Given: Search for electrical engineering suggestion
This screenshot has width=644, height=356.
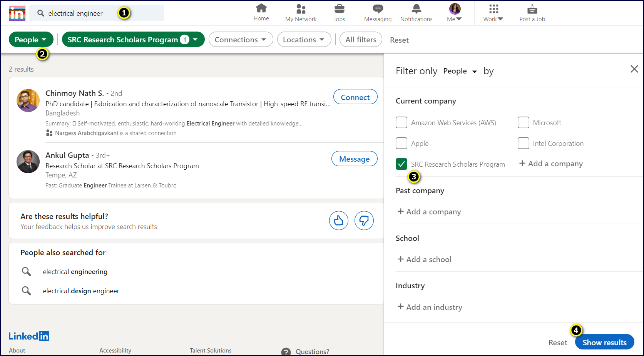Looking at the screenshot, I should [x=75, y=272].
